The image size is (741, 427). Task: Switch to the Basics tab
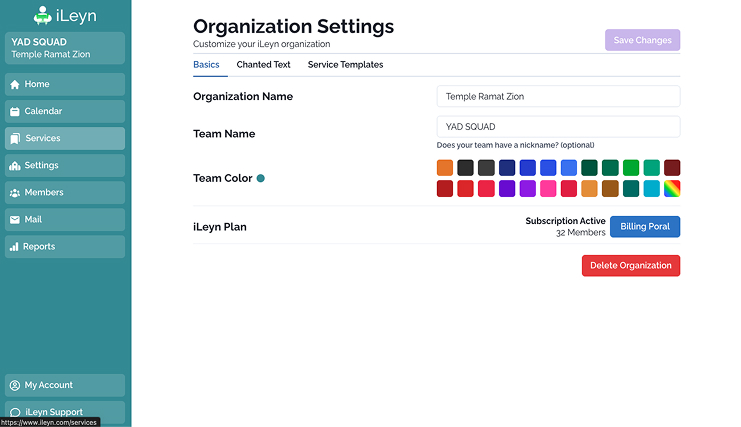tap(206, 65)
